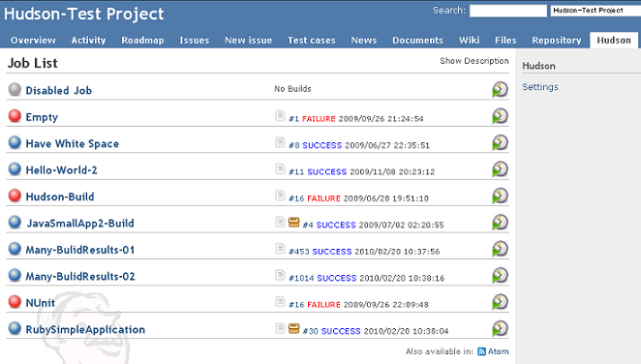Open JavaSmallApp2-Build job link
The height and width of the screenshot is (364, 641).
(80, 223)
